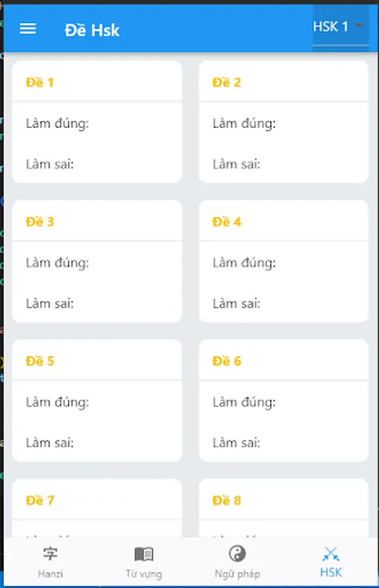Open the HSK level selector arrow

359,26
